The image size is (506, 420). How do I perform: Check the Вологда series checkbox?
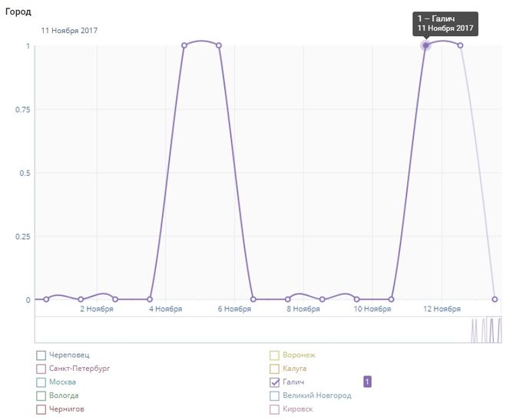tap(41, 395)
